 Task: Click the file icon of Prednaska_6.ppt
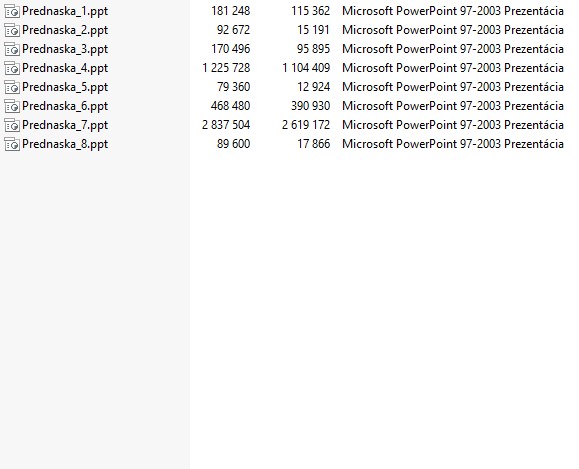coord(12,106)
